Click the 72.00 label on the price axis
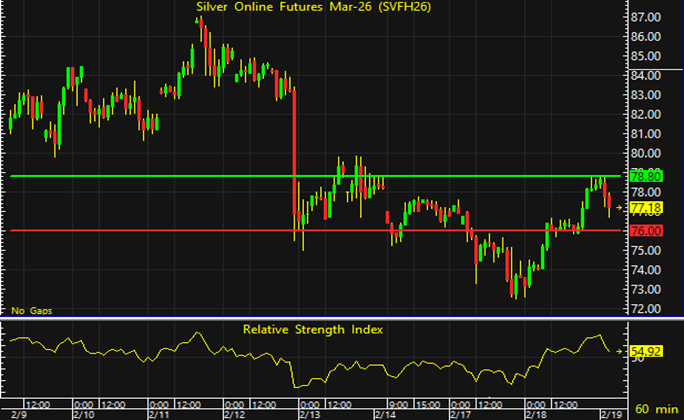 [x=644, y=308]
